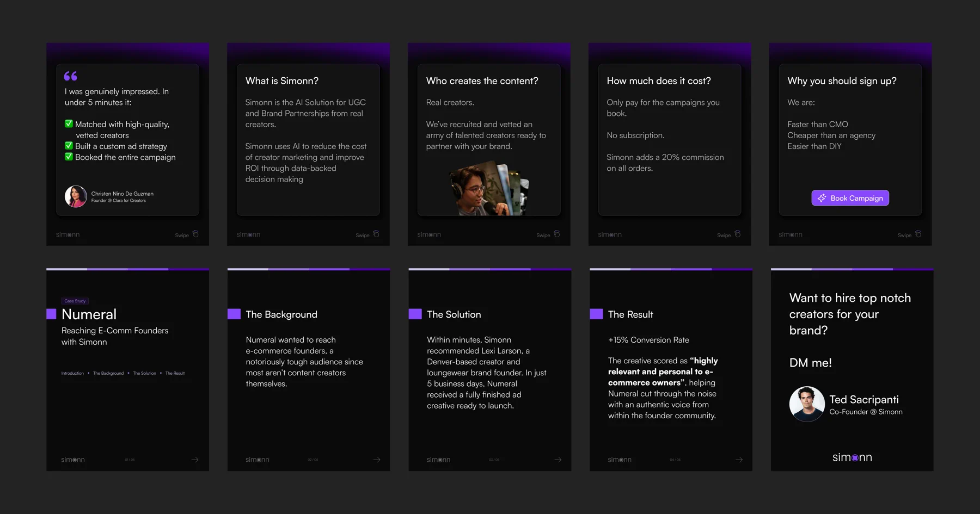Click the "Why you should sign up?" heading
The image size is (980, 514).
tap(842, 81)
